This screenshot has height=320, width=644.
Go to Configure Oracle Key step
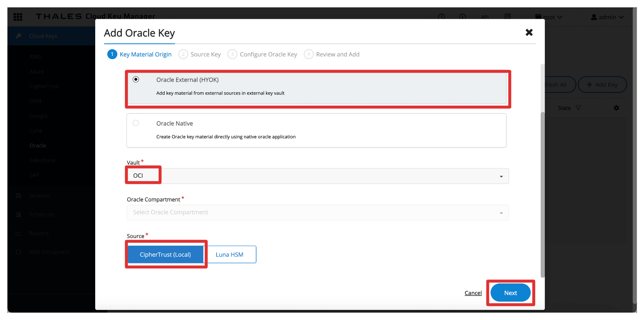click(x=262, y=54)
